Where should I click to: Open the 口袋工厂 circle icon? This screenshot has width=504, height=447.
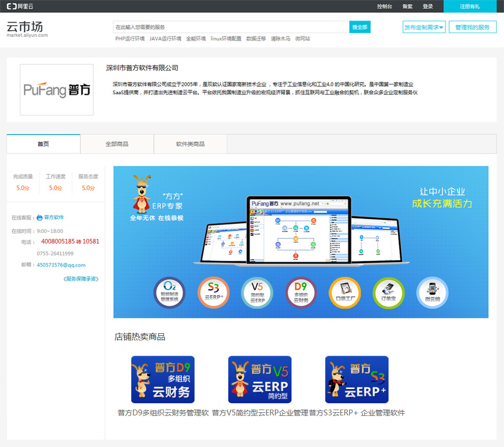coord(344,293)
